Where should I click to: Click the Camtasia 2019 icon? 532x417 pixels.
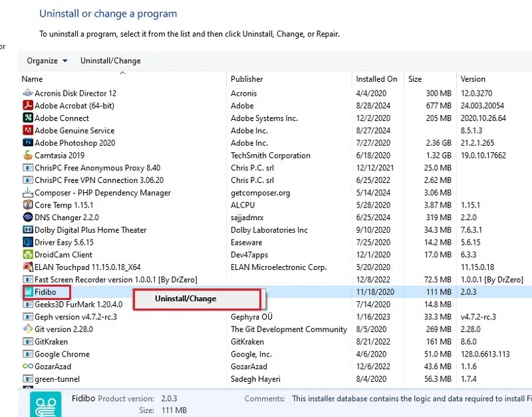tap(28, 156)
